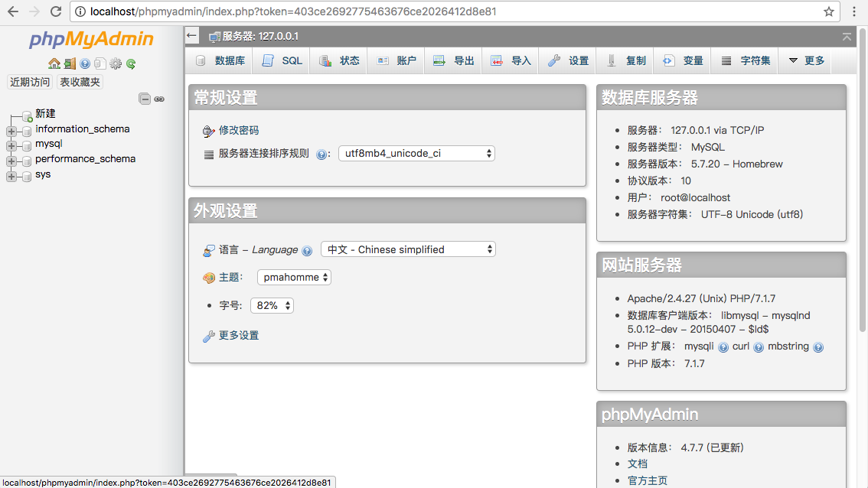
Task: Click help icon after mbstring extension
Action: coord(818,347)
